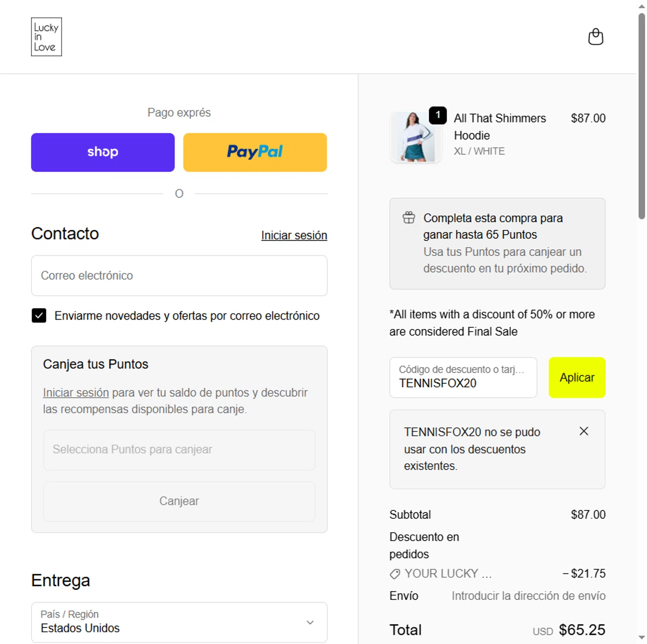Click the Introducir la dirección de envío text
The height and width of the screenshot is (644, 647).
pyautogui.click(x=528, y=596)
